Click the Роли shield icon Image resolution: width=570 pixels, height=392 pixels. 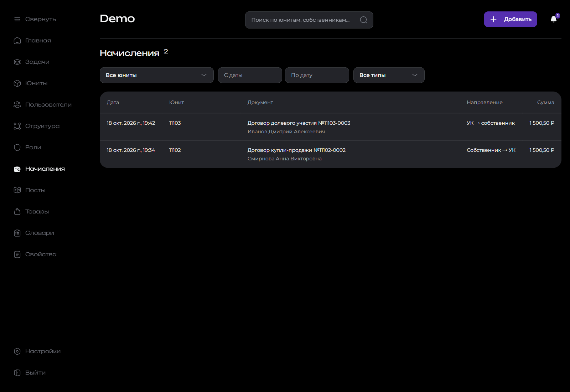[x=17, y=148]
